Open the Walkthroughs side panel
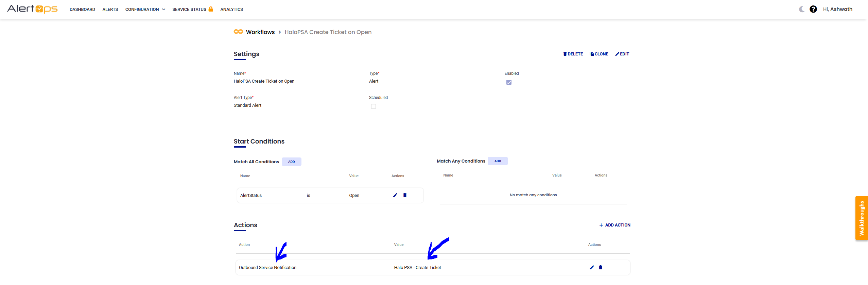The width and height of the screenshot is (868, 285). pos(862,218)
